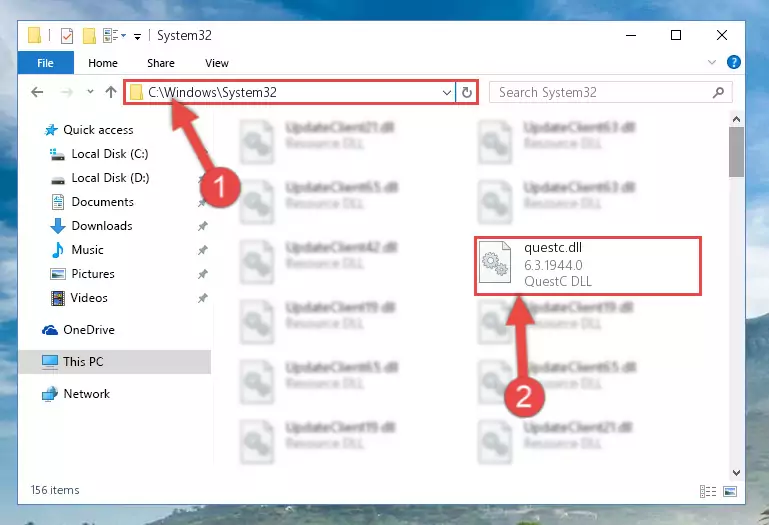The image size is (769, 525).
Task: Go forward with the Forward arrow
Action: coord(67,92)
